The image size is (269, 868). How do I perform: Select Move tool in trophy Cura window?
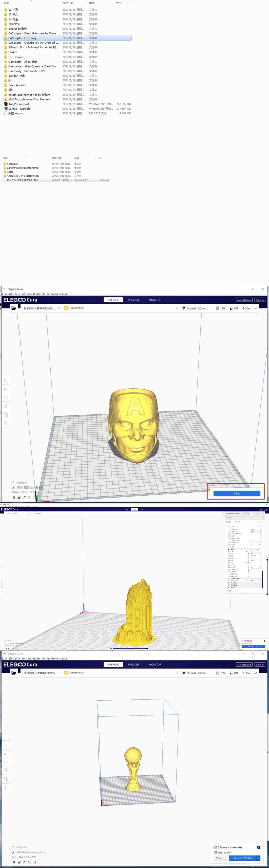click(x=6, y=745)
